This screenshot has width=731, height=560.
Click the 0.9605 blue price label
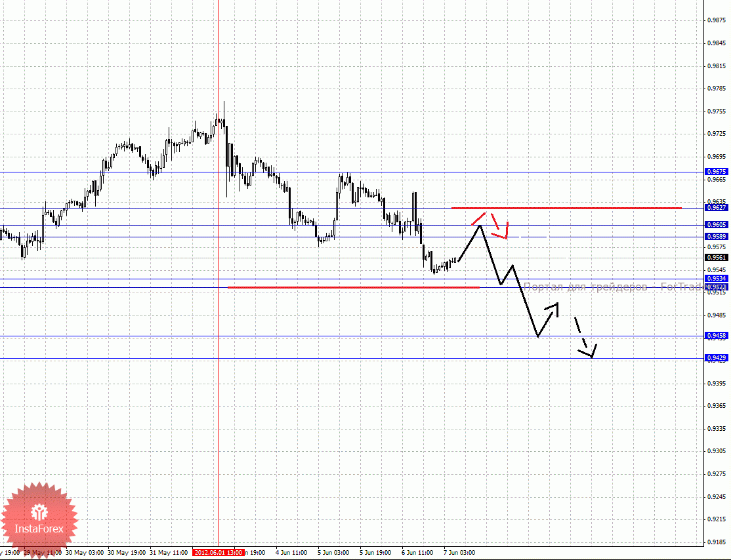click(717, 224)
